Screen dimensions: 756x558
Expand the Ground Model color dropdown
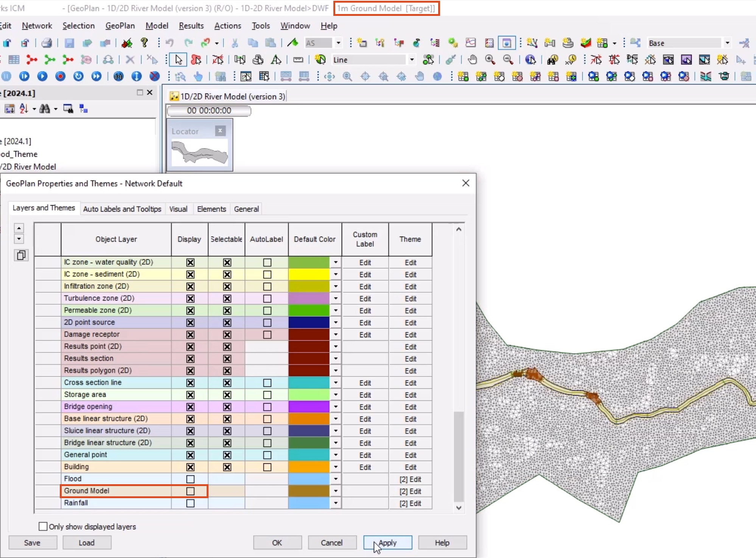click(335, 491)
